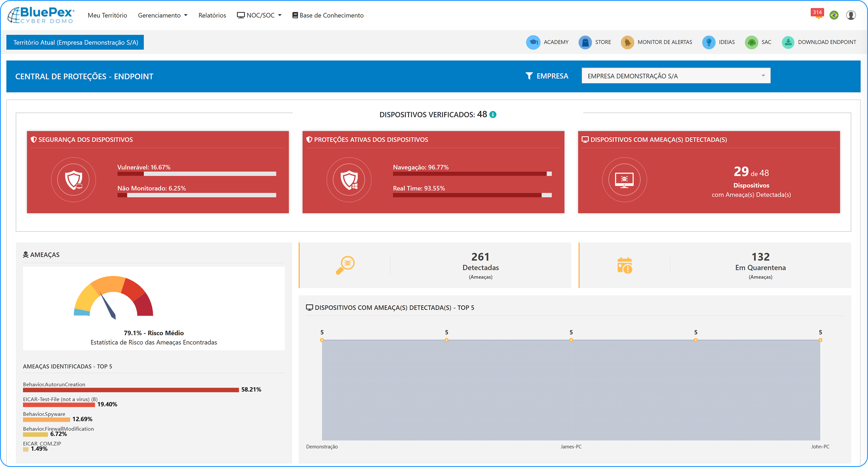
Task: Open the Store bag icon
Action: click(585, 42)
